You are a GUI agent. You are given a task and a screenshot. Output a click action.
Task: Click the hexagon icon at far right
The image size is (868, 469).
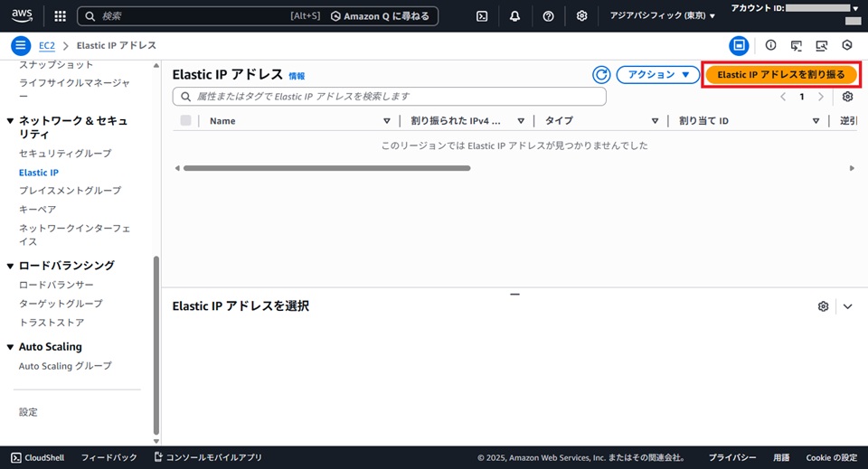(x=847, y=45)
